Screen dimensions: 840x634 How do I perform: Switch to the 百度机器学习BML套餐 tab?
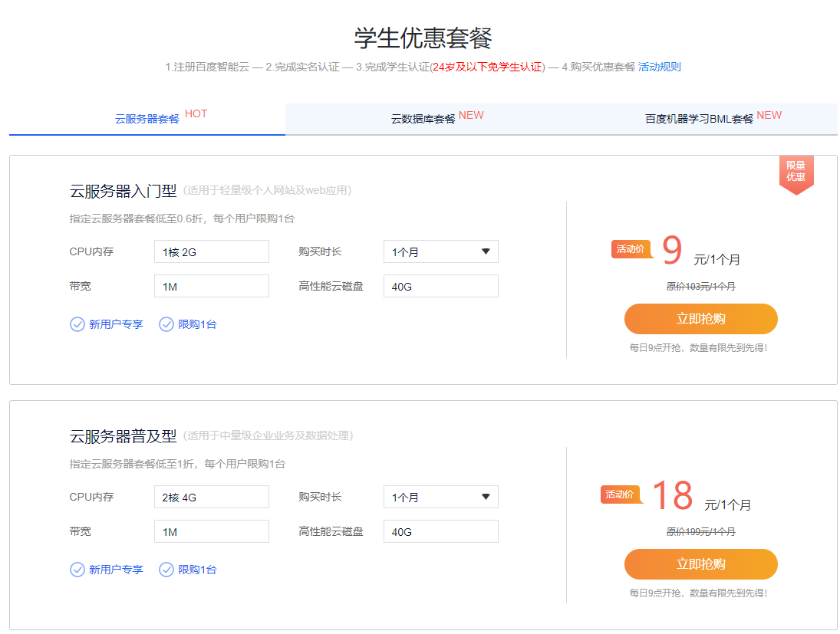pyautogui.click(x=699, y=119)
